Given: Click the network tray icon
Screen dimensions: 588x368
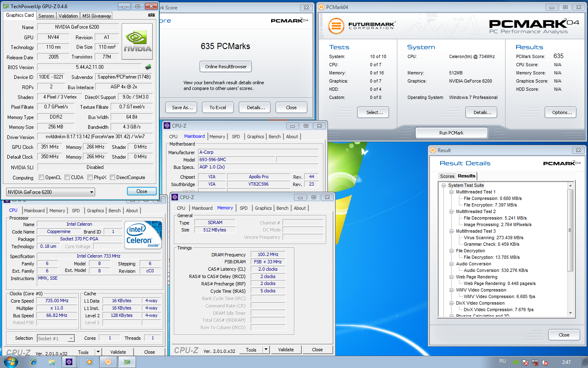Looking at the screenshot, I should point(535,362).
